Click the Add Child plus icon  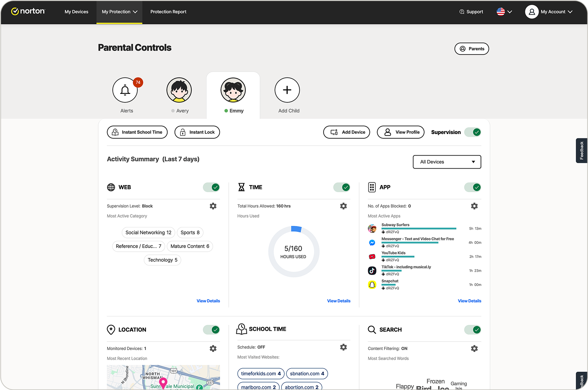(x=287, y=90)
